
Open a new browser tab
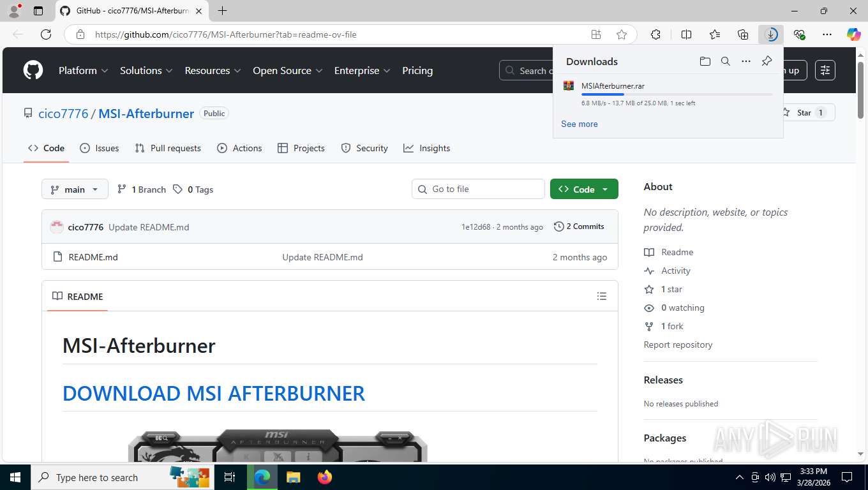pos(222,11)
